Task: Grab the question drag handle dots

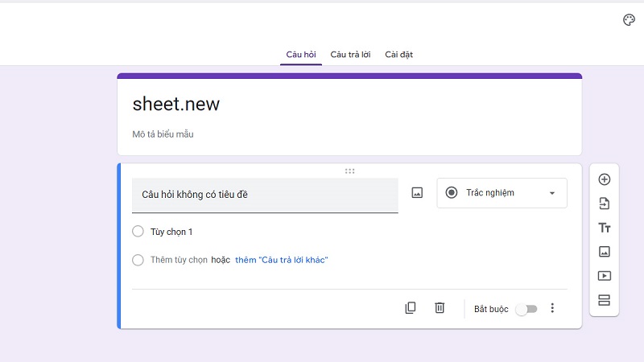Action: pos(349,171)
